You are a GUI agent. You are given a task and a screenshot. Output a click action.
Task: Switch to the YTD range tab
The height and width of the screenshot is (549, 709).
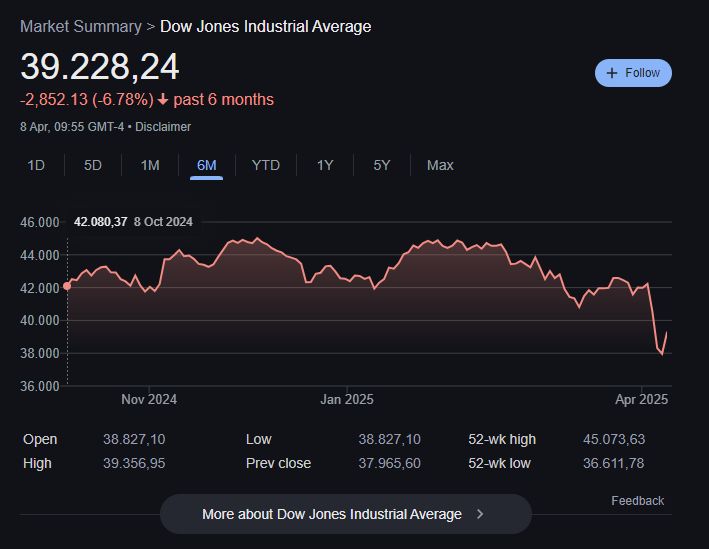(266, 165)
